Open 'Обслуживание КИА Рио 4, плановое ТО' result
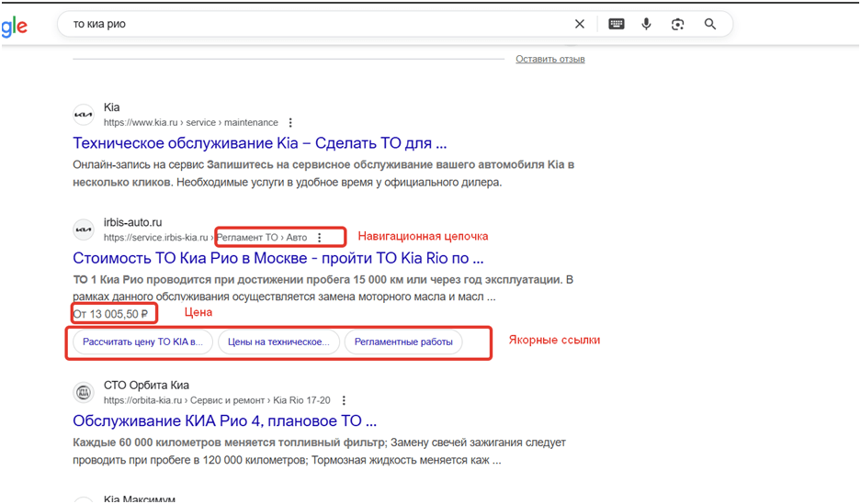The width and height of the screenshot is (861, 504). 224,421
